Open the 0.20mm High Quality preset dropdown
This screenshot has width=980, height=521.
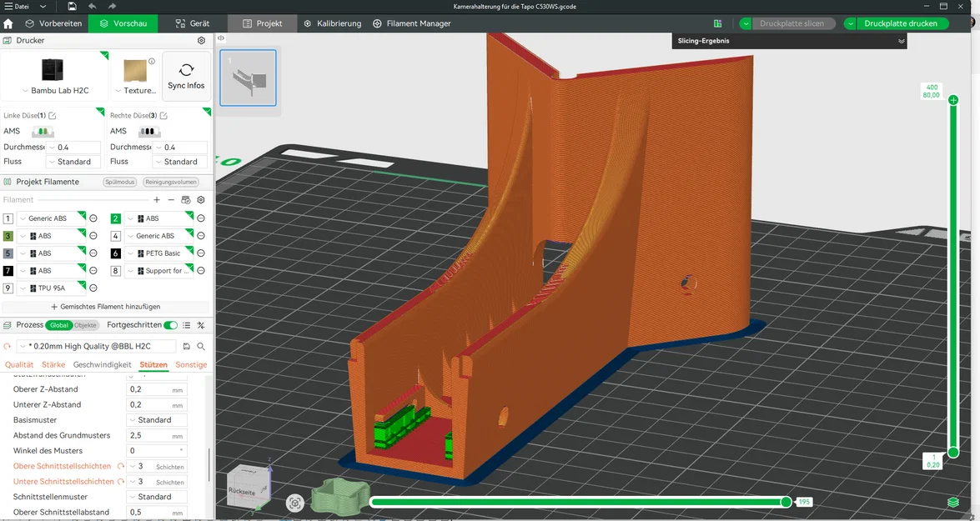[x=96, y=346]
